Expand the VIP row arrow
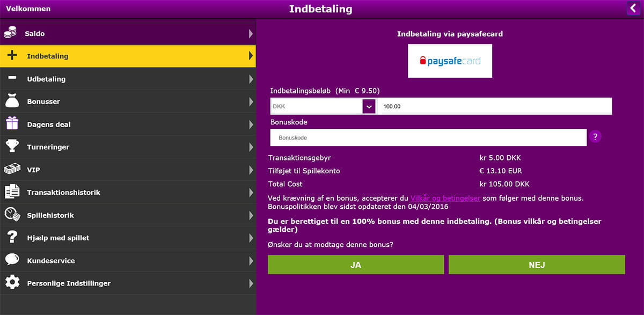Image resolution: width=644 pixels, height=315 pixels. pyautogui.click(x=251, y=170)
